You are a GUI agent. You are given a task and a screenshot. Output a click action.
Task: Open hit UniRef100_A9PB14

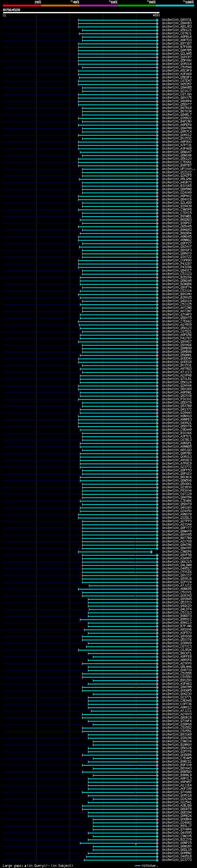tap(177, 37)
